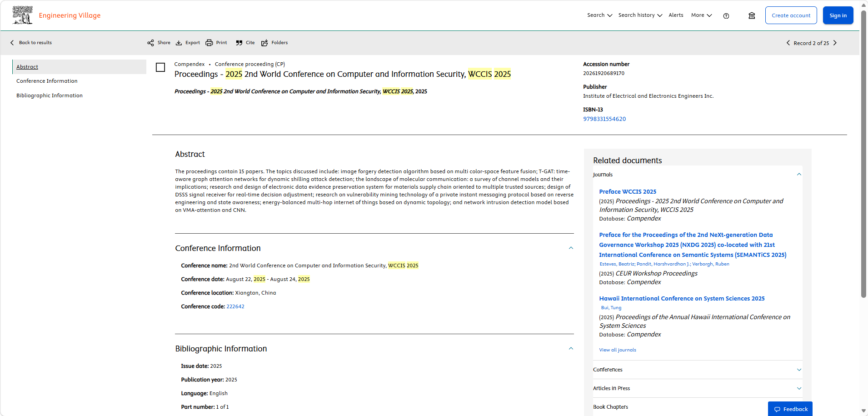Open the Search dropdown menu

coord(599,15)
